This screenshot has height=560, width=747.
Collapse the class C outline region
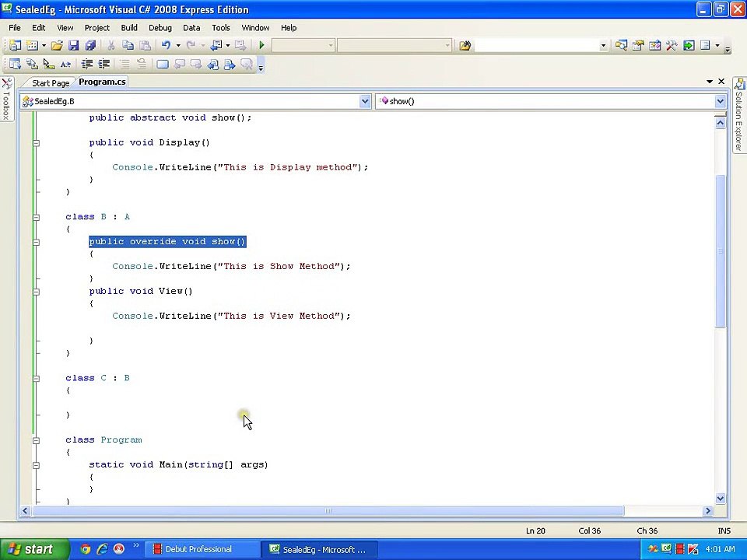tap(37, 379)
